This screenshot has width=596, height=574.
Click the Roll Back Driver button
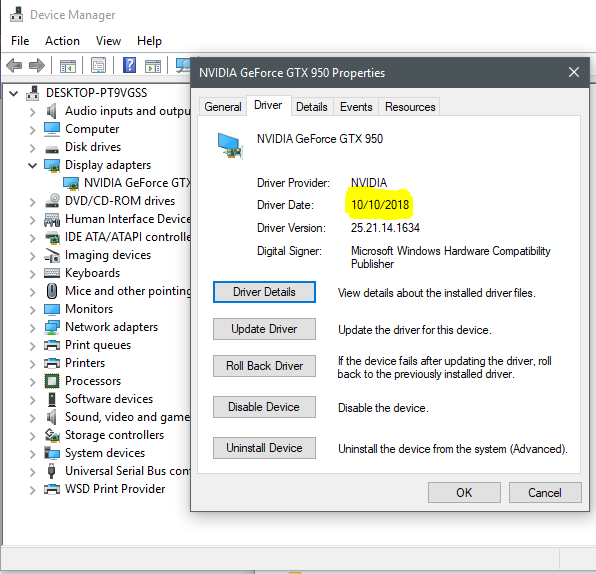click(264, 366)
